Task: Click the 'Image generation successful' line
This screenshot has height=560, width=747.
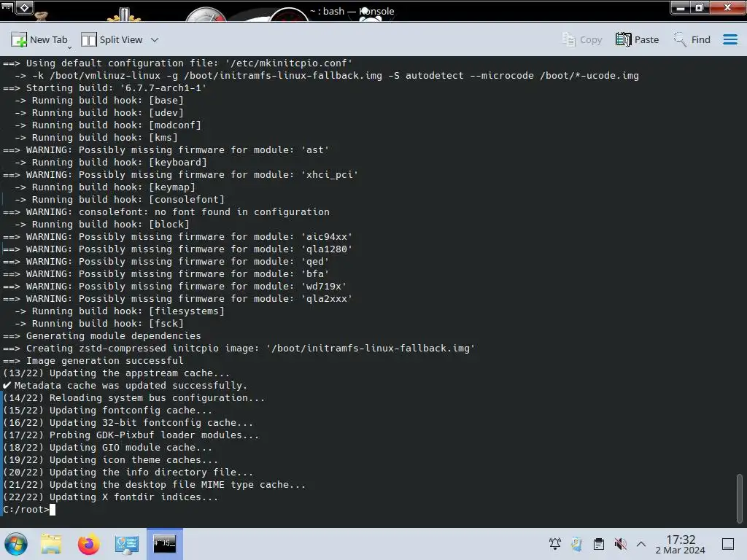Action: (93, 360)
